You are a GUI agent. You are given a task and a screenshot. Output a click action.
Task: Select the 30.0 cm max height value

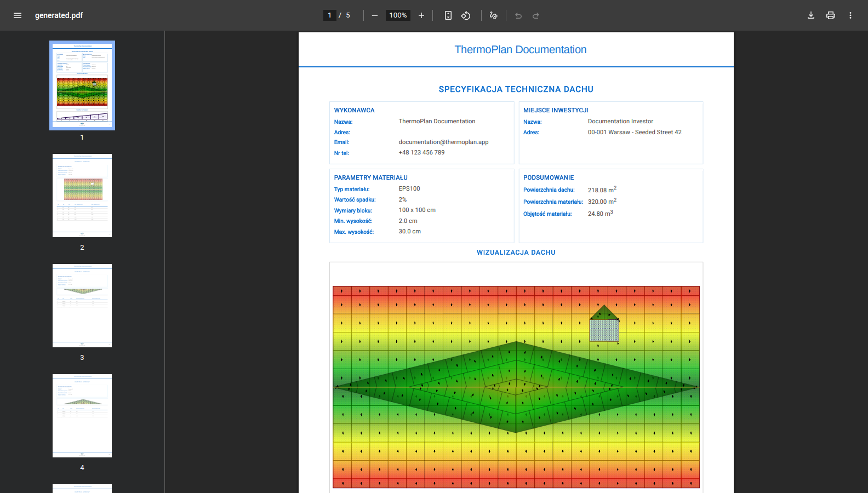410,232
